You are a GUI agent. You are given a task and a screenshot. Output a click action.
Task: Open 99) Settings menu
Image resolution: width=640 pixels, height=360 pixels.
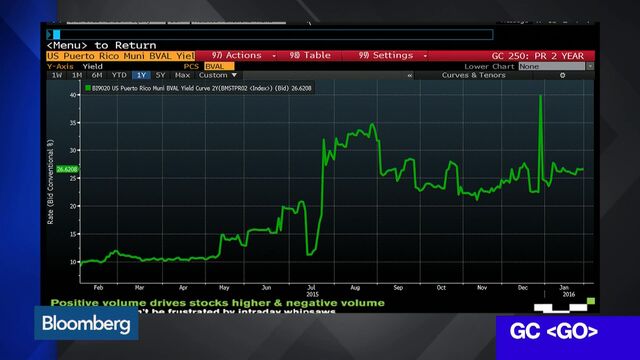(x=393, y=56)
